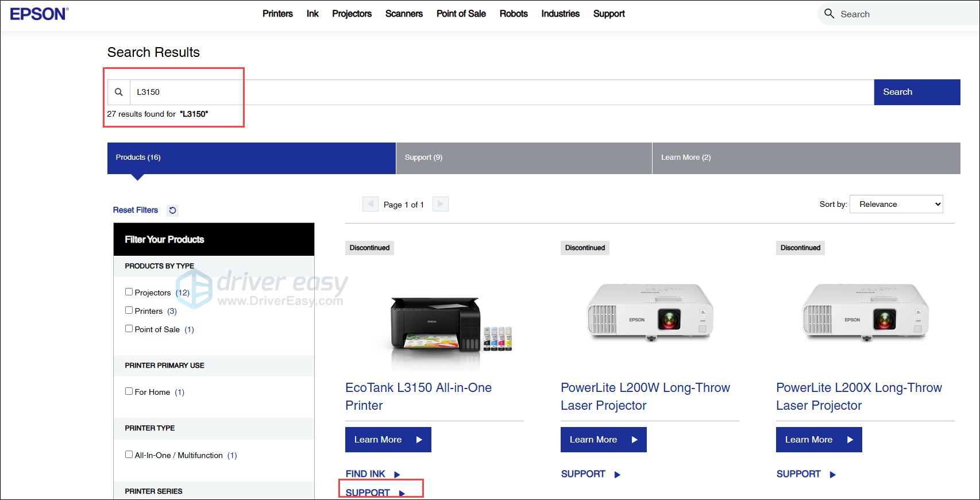
Task: Go to next results page arrow
Action: coord(441,204)
